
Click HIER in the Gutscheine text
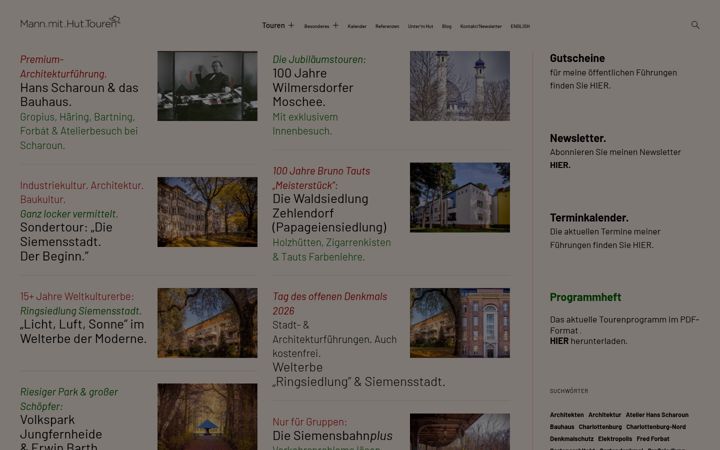click(599, 85)
